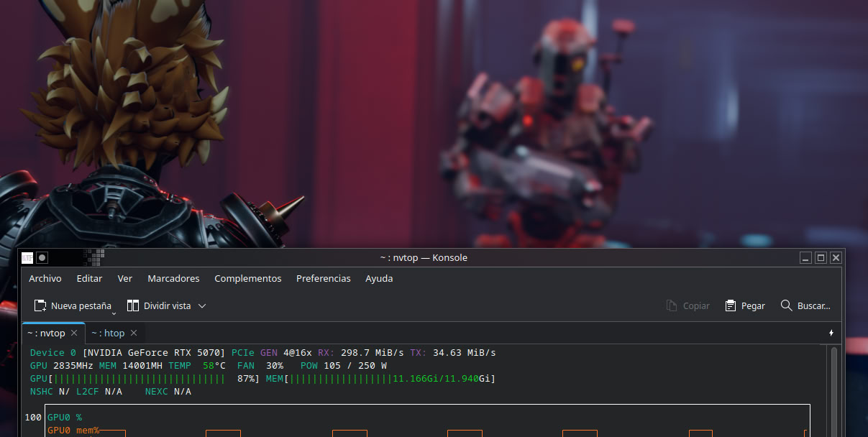Image resolution: width=868 pixels, height=437 pixels.
Task: Click the Copiar icon in toolbar
Action: 672,305
